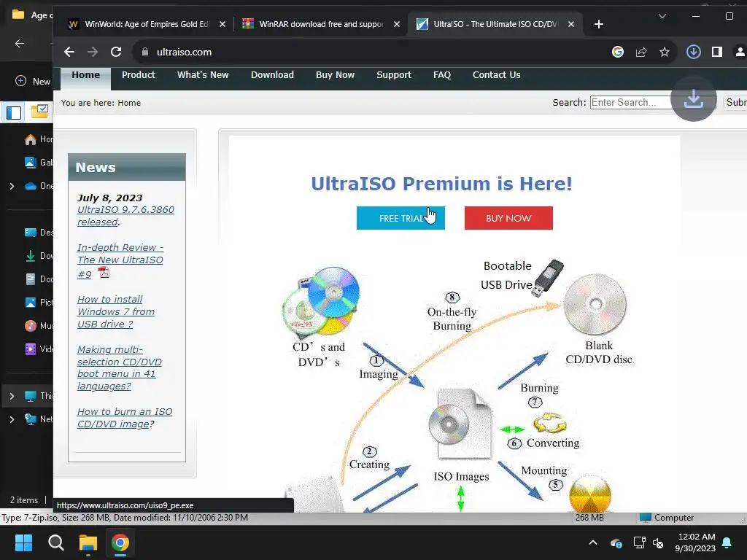747x560 pixels.
Task: Open the What's New menu item
Action: [x=203, y=75]
